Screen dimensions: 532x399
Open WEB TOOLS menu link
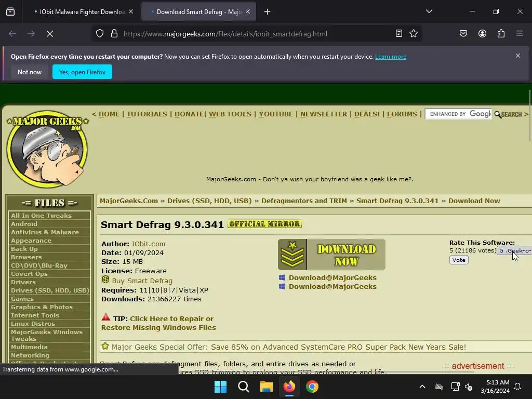point(230,114)
